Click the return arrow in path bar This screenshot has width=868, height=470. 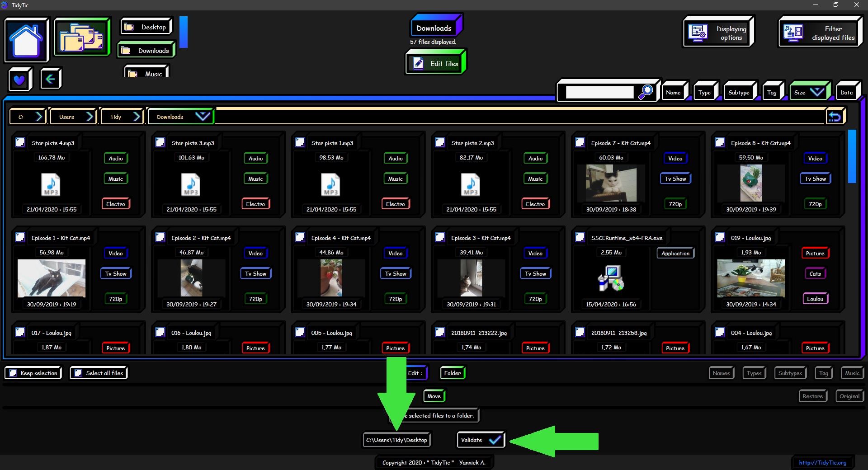pos(835,117)
